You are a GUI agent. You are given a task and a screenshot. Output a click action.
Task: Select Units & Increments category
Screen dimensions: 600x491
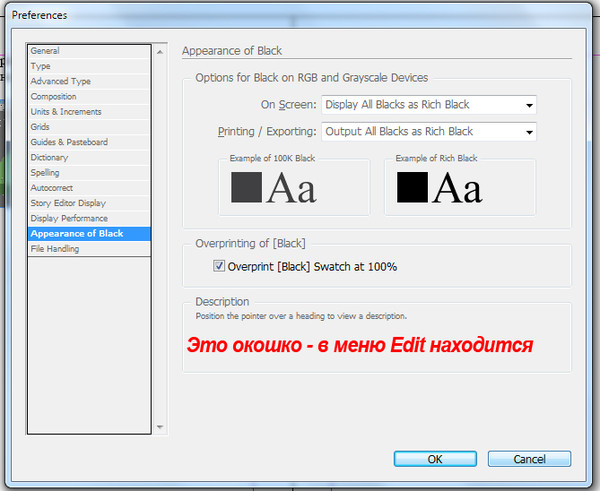point(89,112)
